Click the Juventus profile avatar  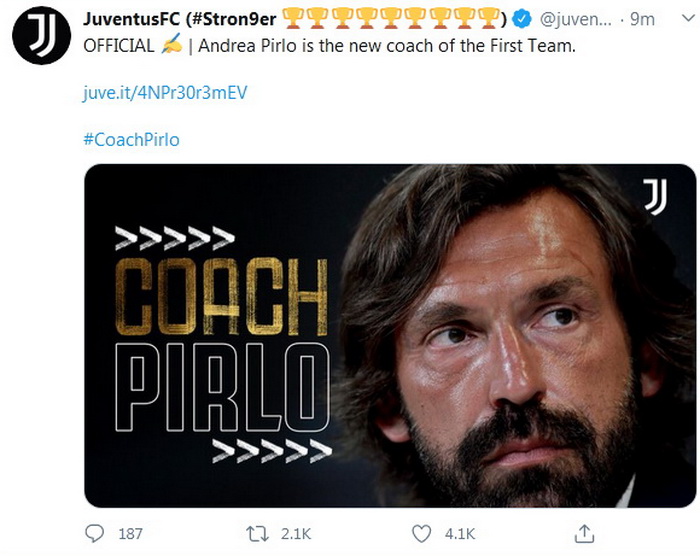tap(42, 36)
